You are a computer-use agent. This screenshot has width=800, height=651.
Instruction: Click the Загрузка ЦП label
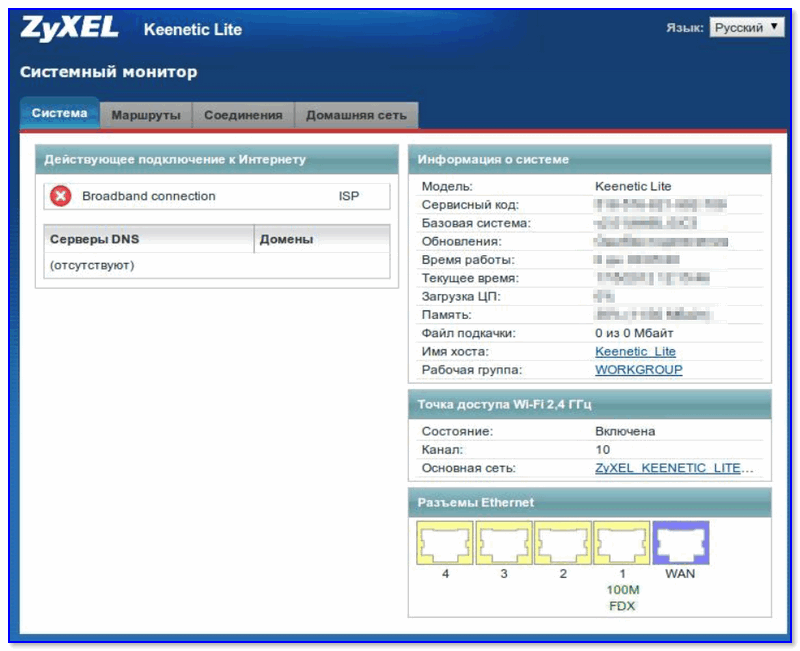[x=461, y=296]
